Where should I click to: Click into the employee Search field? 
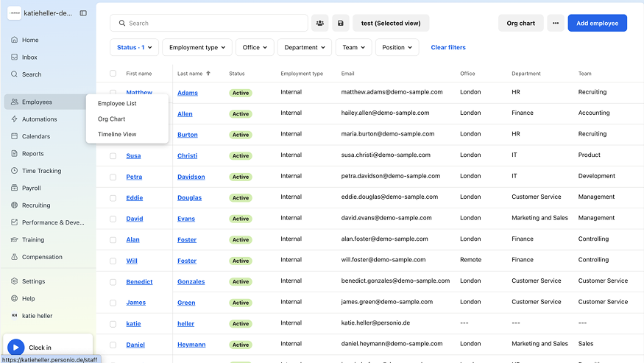[213, 23]
